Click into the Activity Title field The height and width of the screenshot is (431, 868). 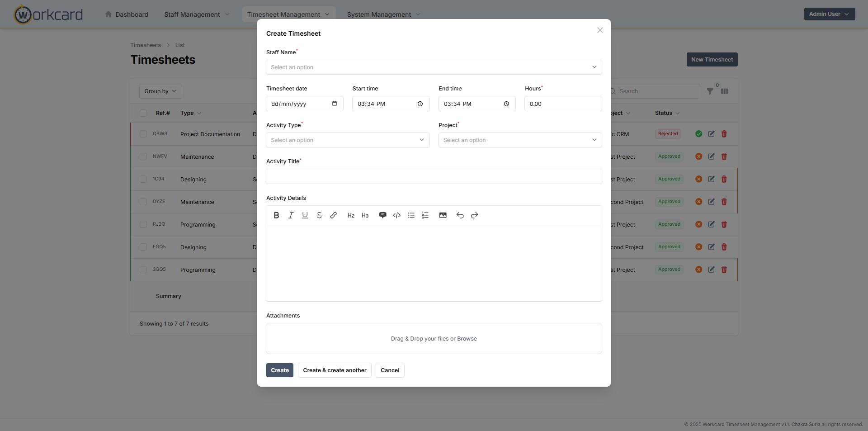click(x=434, y=176)
